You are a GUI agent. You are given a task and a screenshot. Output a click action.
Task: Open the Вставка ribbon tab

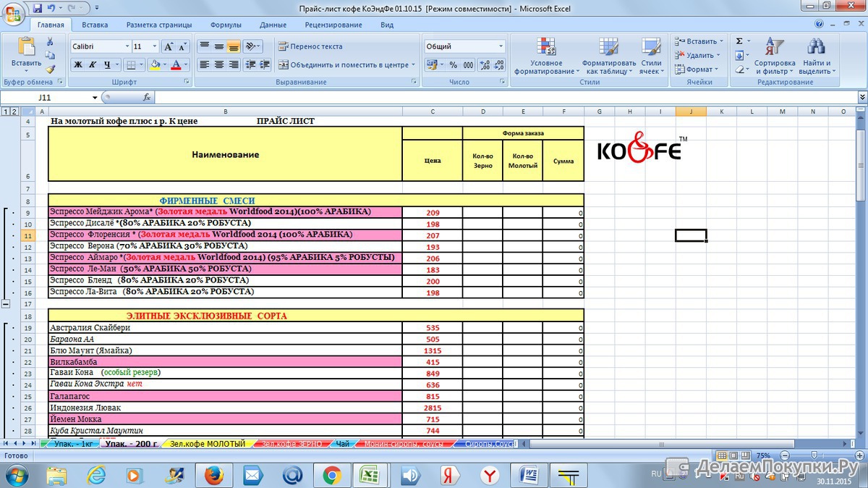click(x=95, y=25)
